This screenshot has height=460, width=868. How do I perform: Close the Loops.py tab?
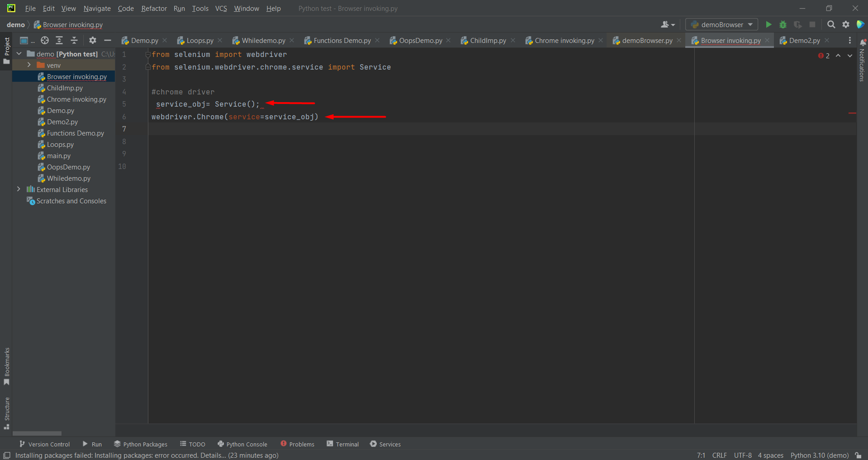pos(220,40)
